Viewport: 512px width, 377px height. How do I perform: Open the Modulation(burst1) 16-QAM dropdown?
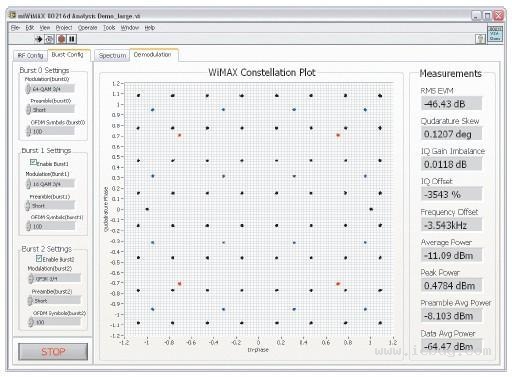pyautogui.click(x=50, y=184)
